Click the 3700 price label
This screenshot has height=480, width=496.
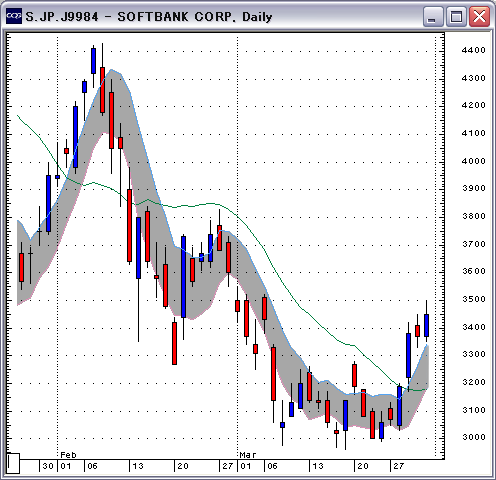(473, 244)
